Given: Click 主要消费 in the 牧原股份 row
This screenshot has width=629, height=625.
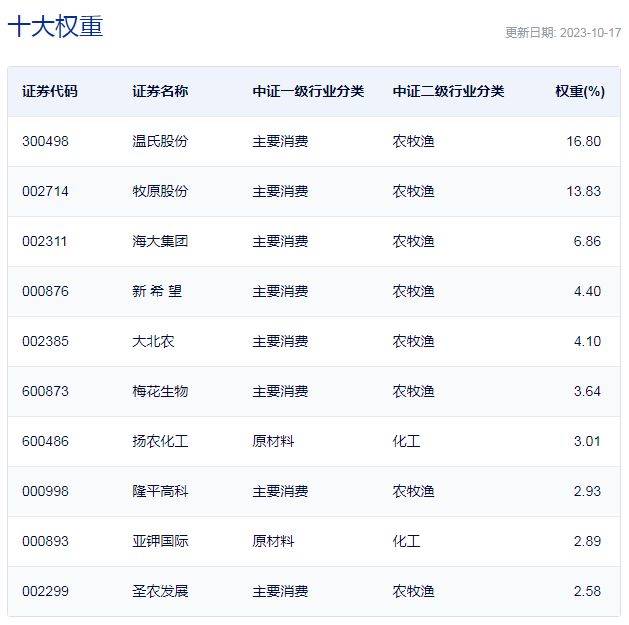Looking at the screenshot, I should [280, 191].
